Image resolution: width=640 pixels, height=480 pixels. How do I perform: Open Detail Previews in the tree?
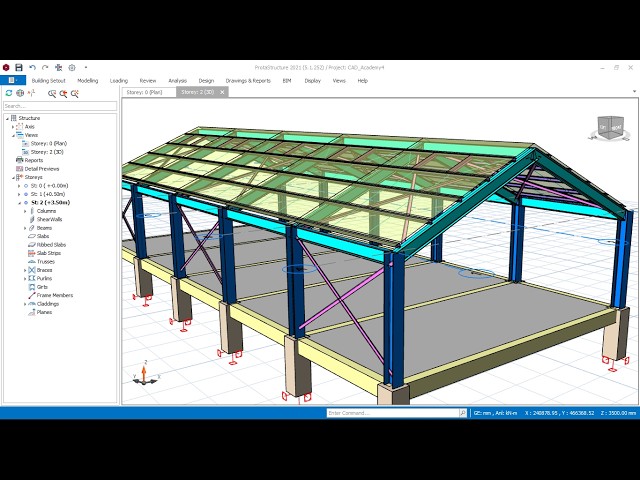(42, 169)
